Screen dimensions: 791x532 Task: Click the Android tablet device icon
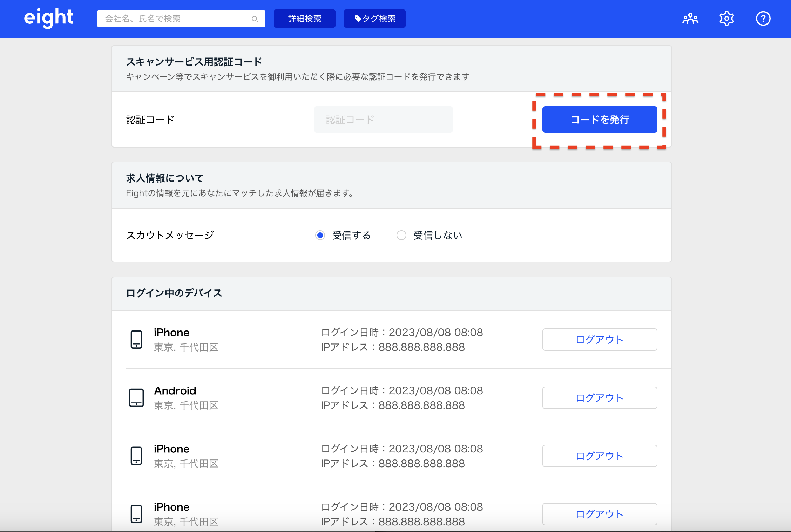pos(136,397)
